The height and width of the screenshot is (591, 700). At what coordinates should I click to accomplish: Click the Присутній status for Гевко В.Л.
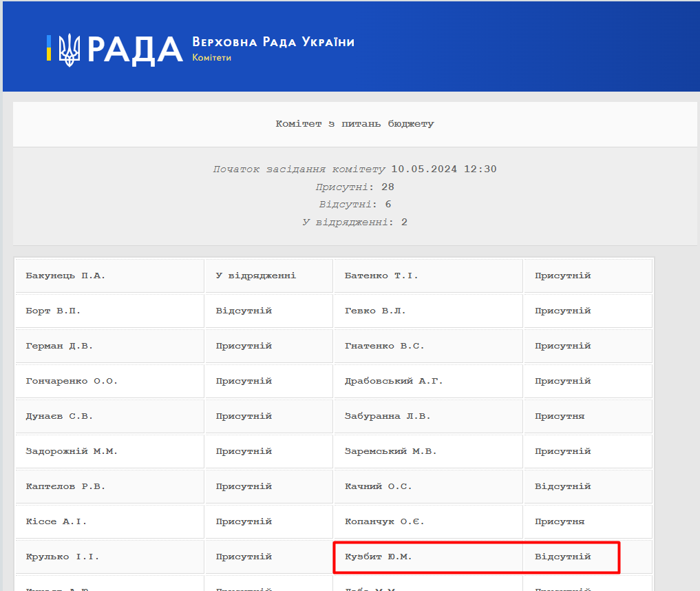click(x=588, y=311)
